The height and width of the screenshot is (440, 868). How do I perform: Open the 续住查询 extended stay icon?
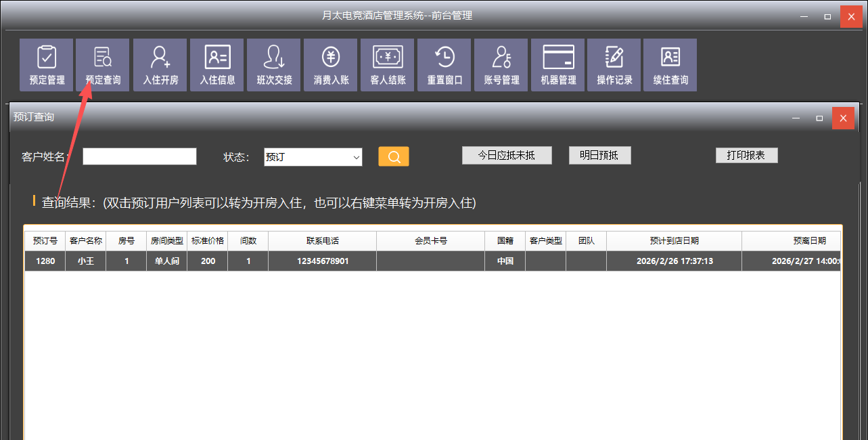coord(670,64)
